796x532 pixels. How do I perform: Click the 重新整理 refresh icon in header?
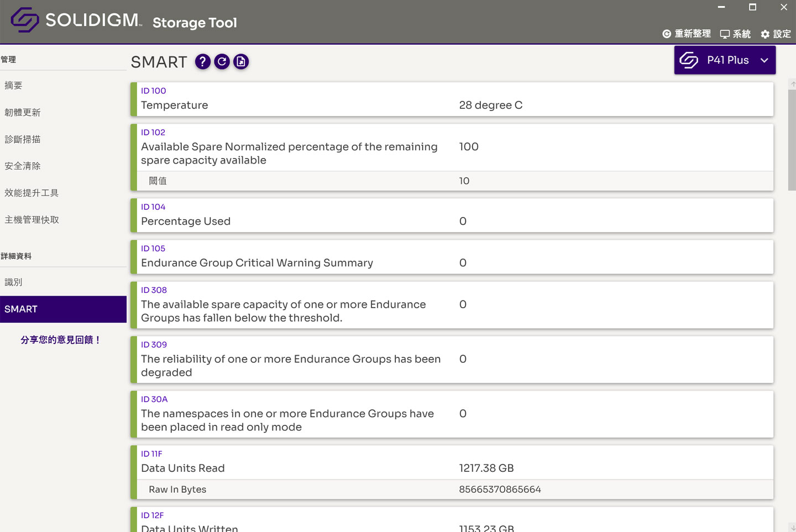click(x=667, y=34)
